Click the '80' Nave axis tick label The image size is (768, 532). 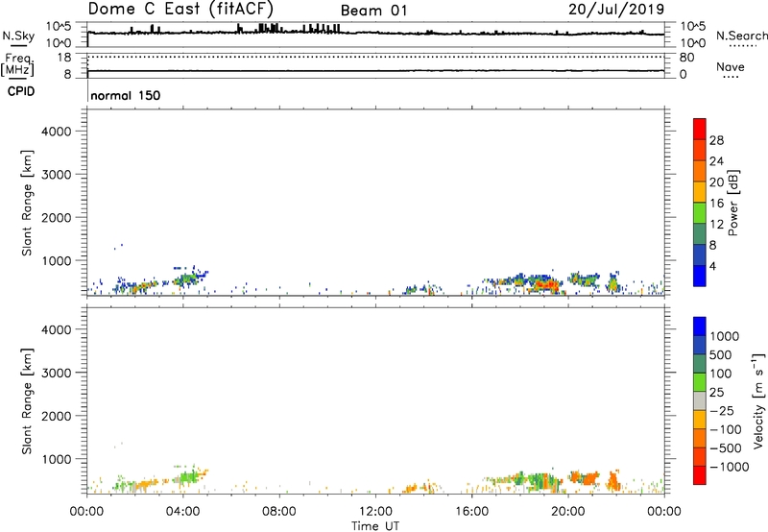pos(686,58)
